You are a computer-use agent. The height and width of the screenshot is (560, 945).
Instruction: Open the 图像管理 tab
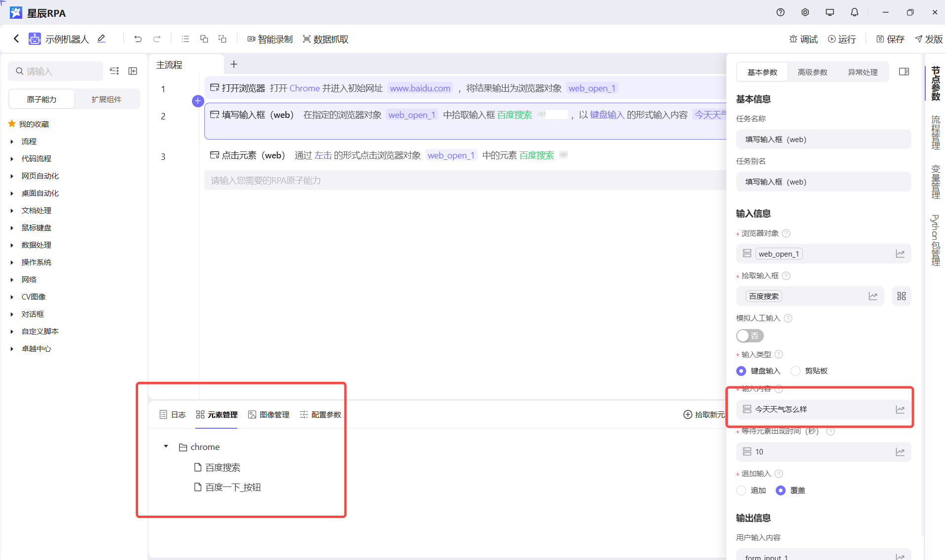tap(269, 414)
